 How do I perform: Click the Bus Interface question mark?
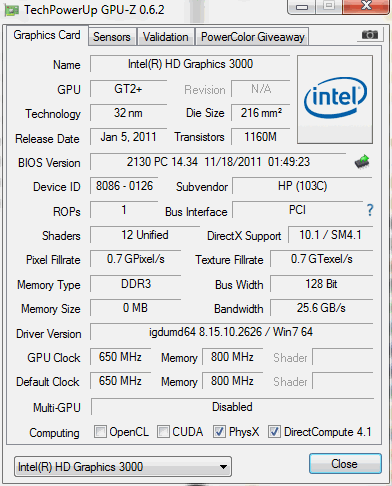(x=370, y=210)
